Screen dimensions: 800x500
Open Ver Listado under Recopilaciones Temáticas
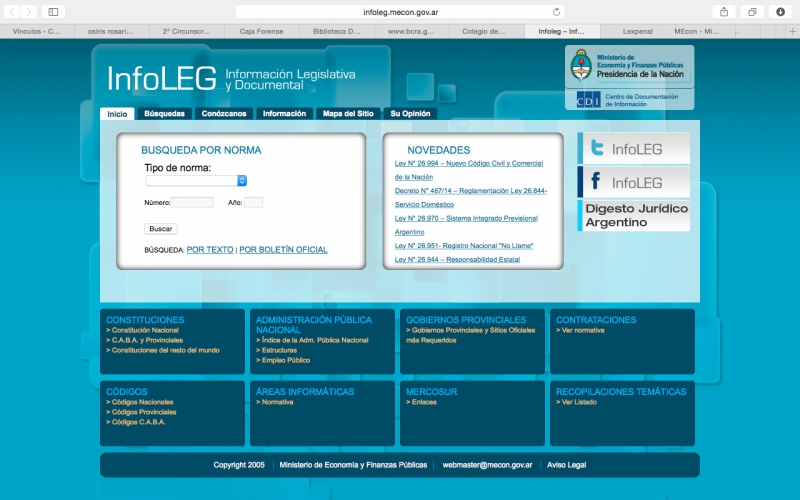pyautogui.click(x=576, y=402)
